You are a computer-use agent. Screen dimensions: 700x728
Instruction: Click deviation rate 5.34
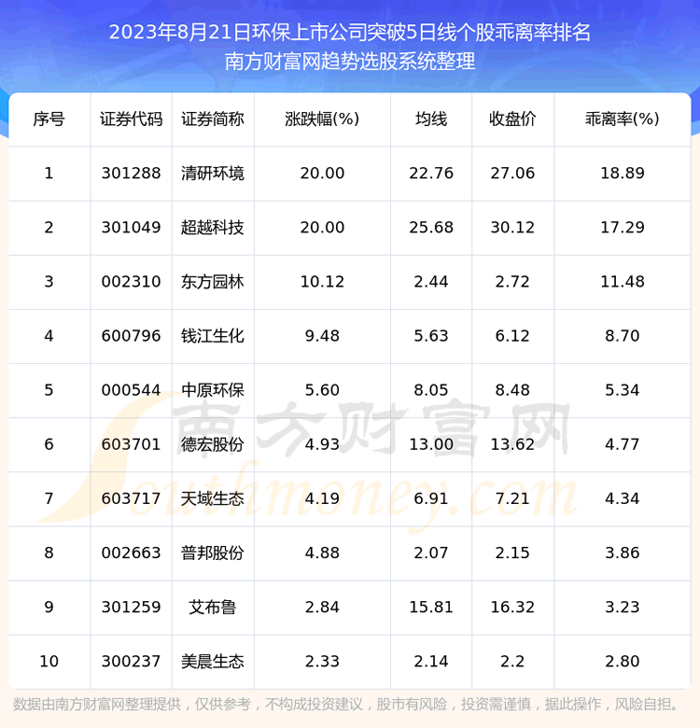[622, 390]
